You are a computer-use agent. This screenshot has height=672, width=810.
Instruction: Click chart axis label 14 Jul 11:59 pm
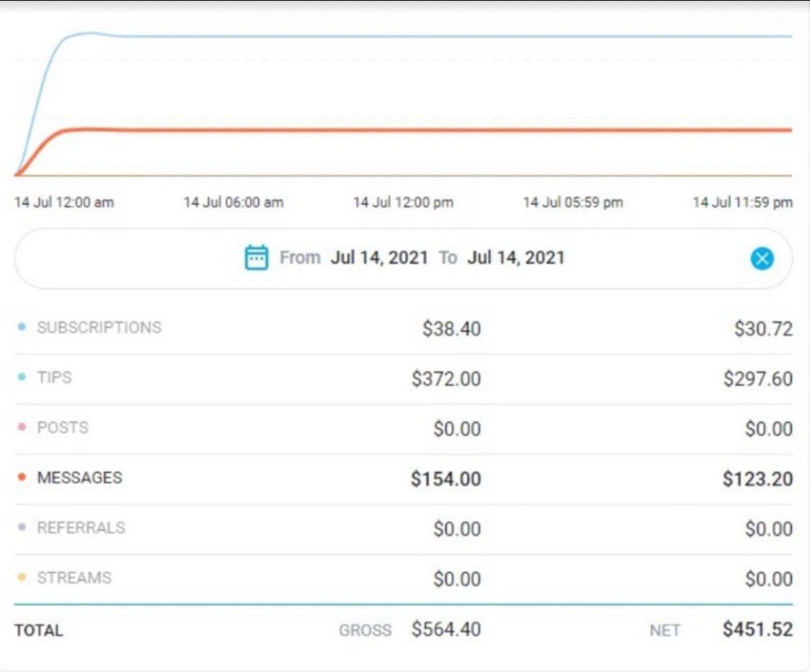point(742,202)
